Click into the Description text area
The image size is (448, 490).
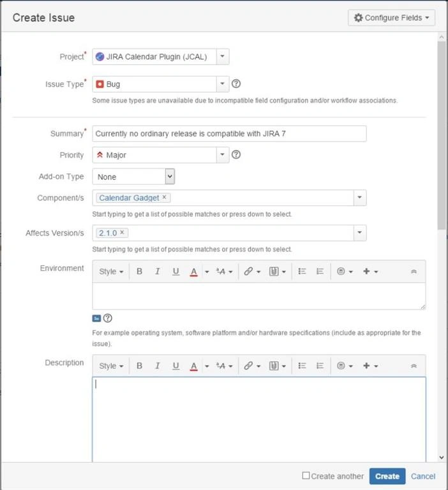(x=259, y=419)
